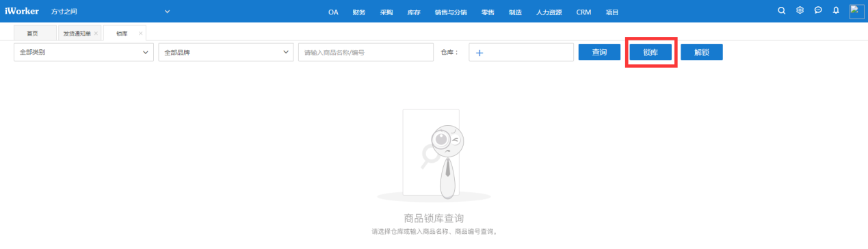Click the 锁库 button
Image resolution: width=868 pixels, height=249 pixels.
[650, 52]
